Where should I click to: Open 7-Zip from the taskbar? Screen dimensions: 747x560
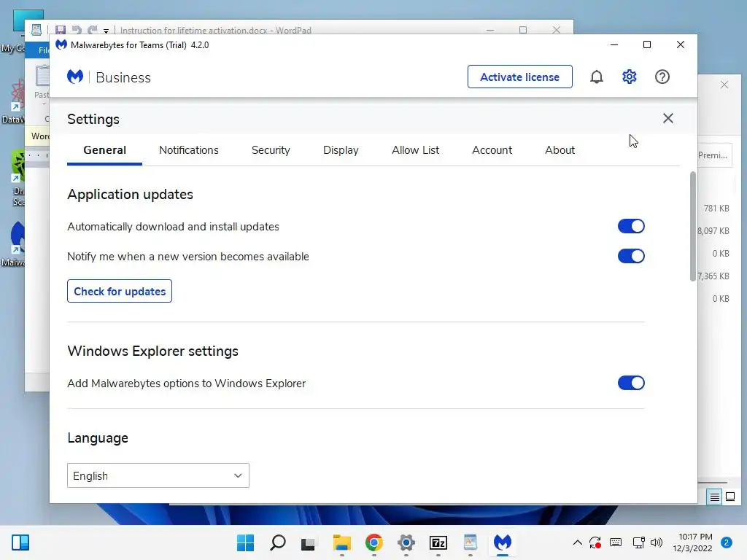[438, 542]
